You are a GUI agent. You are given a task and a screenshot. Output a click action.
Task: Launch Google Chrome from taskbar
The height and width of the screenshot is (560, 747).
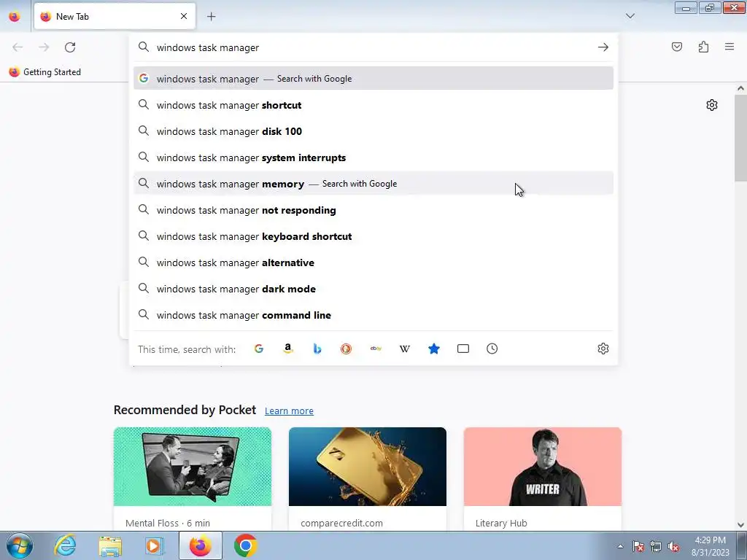click(245, 545)
